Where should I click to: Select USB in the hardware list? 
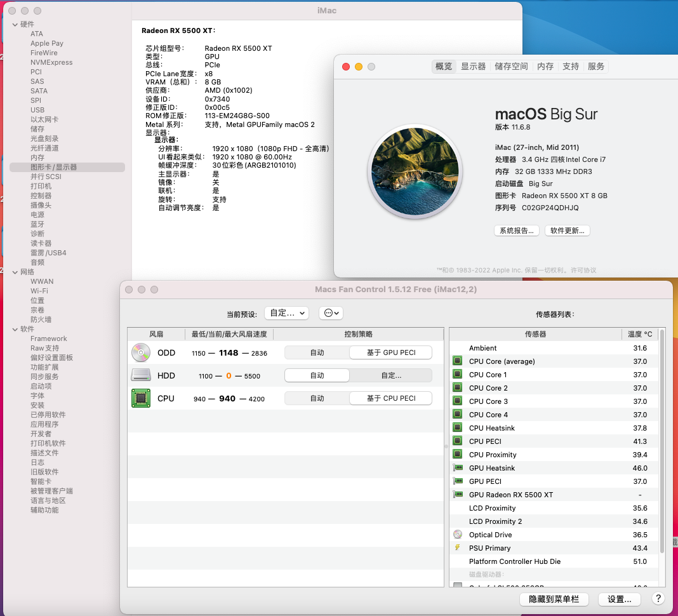point(37,110)
